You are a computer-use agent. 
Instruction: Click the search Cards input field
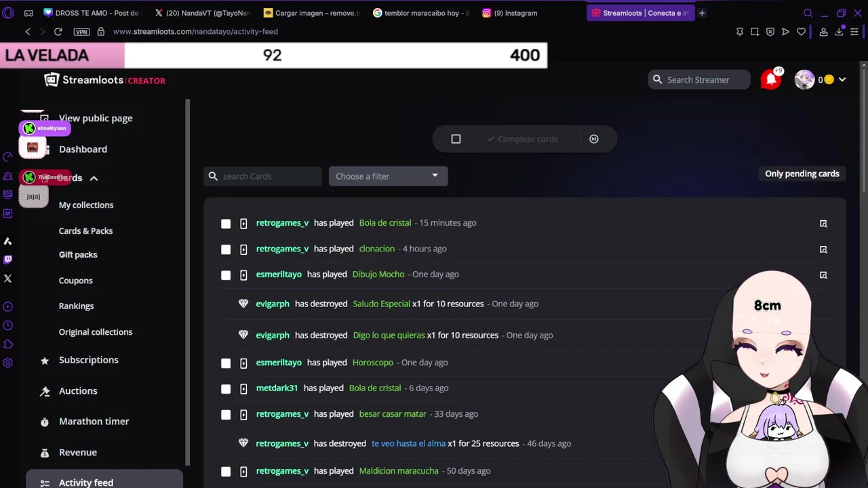(x=263, y=176)
